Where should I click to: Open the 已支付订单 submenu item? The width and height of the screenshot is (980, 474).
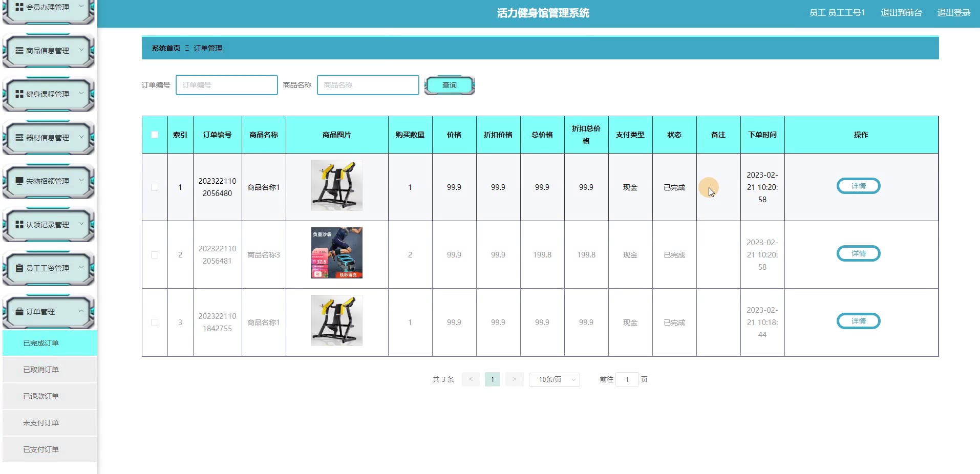pos(50,449)
